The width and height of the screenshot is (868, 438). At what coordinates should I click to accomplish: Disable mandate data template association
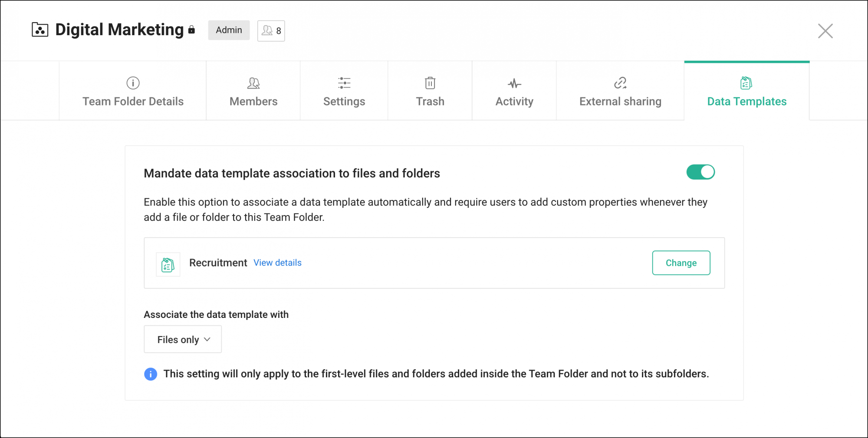pyautogui.click(x=700, y=172)
